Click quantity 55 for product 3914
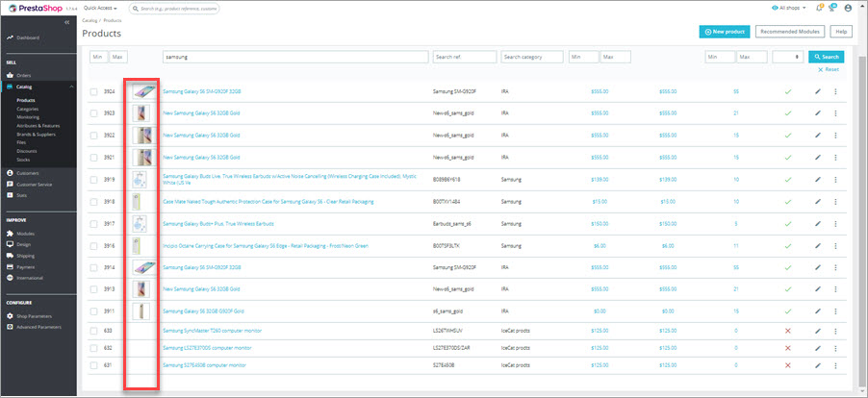The image size is (868, 398). 736,267
